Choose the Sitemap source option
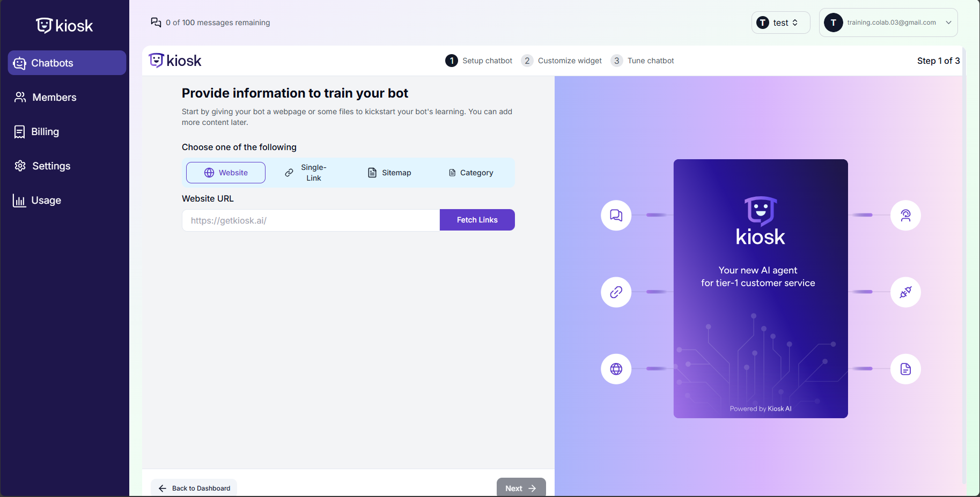The image size is (980, 497). 389,173
